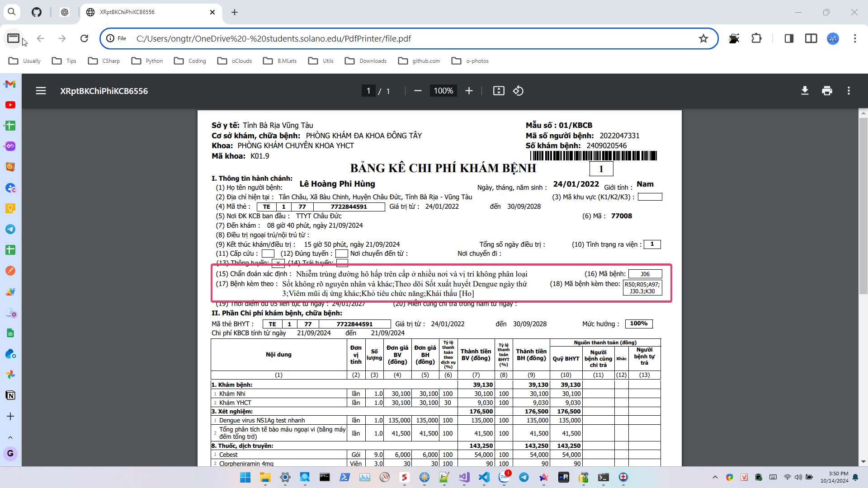The width and height of the screenshot is (868, 488).
Task: Open the Extensions puzzle icon
Action: pos(756,38)
